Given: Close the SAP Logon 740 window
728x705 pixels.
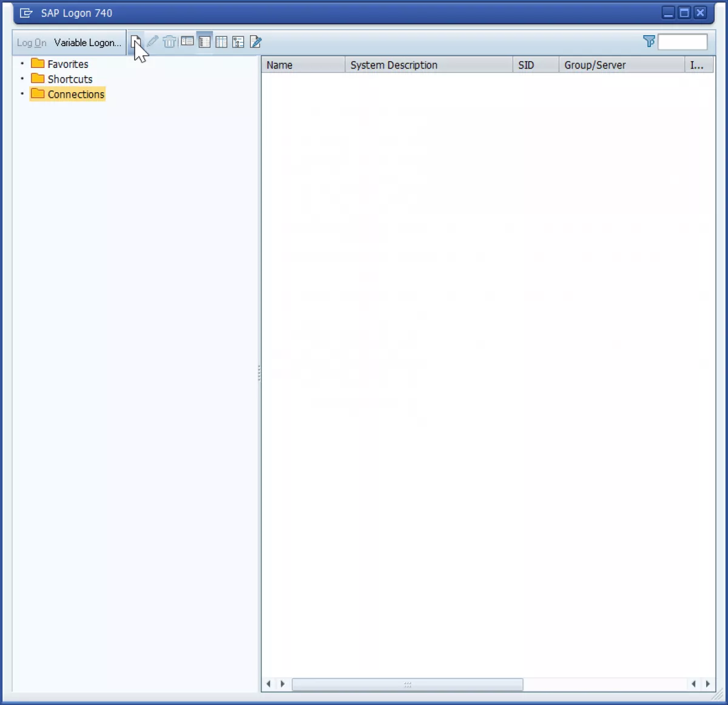Looking at the screenshot, I should [700, 13].
